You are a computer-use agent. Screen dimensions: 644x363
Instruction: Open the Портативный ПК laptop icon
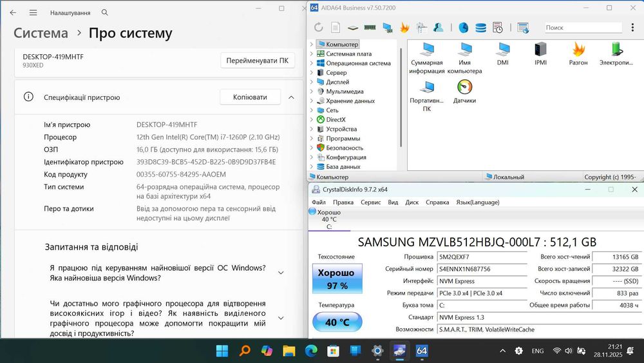click(x=427, y=96)
